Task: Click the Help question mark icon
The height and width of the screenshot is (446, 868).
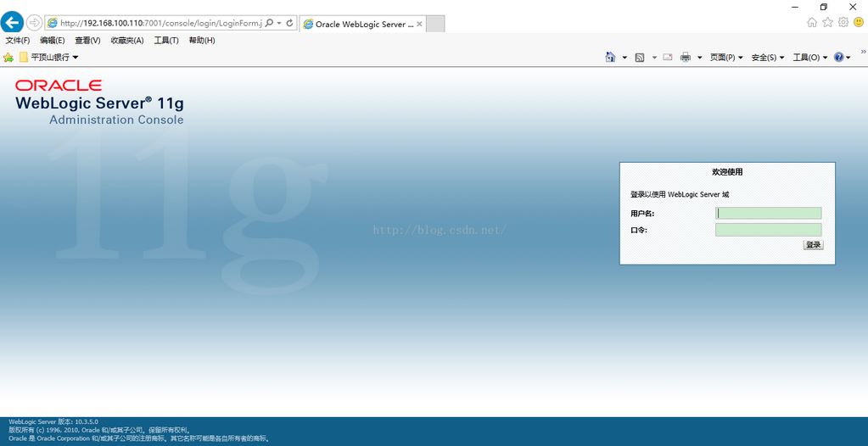Action: [x=838, y=57]
